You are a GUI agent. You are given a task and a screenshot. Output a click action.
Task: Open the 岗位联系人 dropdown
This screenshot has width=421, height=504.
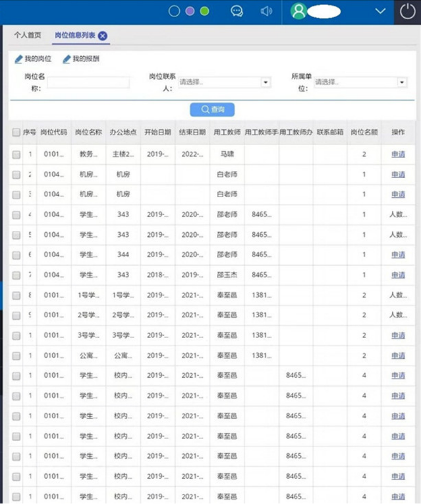pyautogui.click(x=266, y=82)
